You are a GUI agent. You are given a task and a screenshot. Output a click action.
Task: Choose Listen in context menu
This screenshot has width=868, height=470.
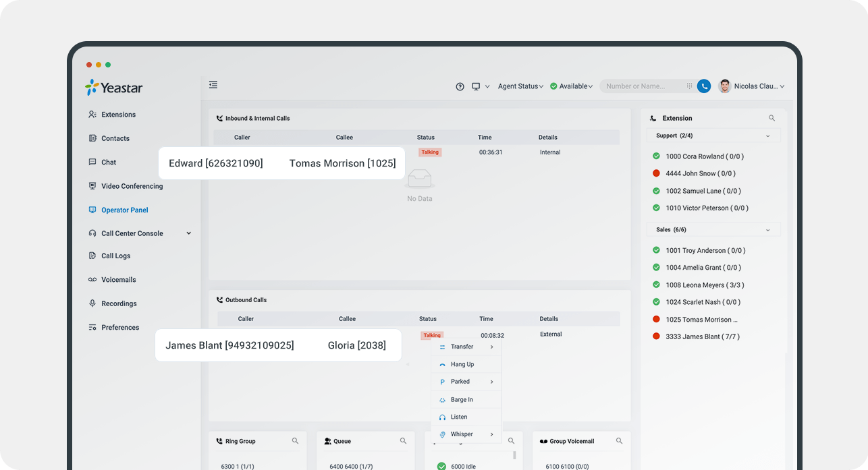[x=466, y=417]
